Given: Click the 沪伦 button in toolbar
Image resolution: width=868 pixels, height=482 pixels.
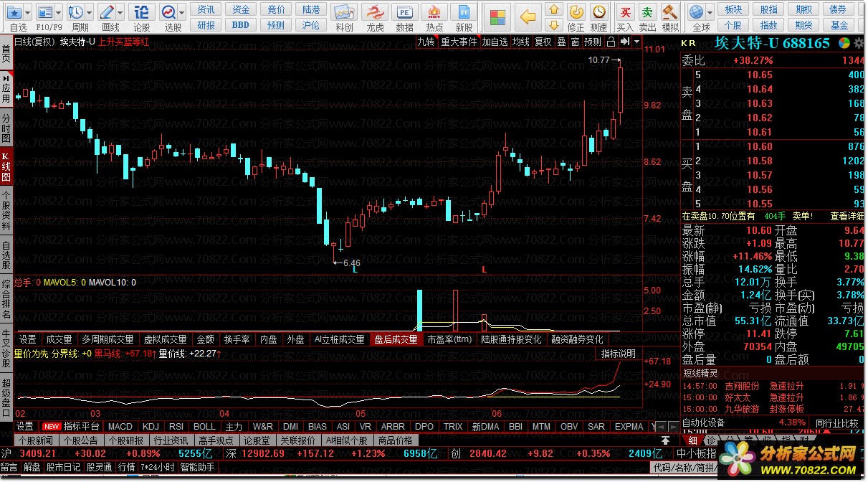Looking at the screenshot, I should [310, 24].
